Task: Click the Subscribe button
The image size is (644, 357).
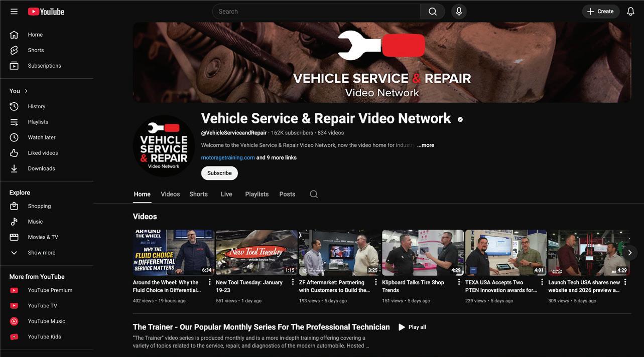Action: point(219,173)
